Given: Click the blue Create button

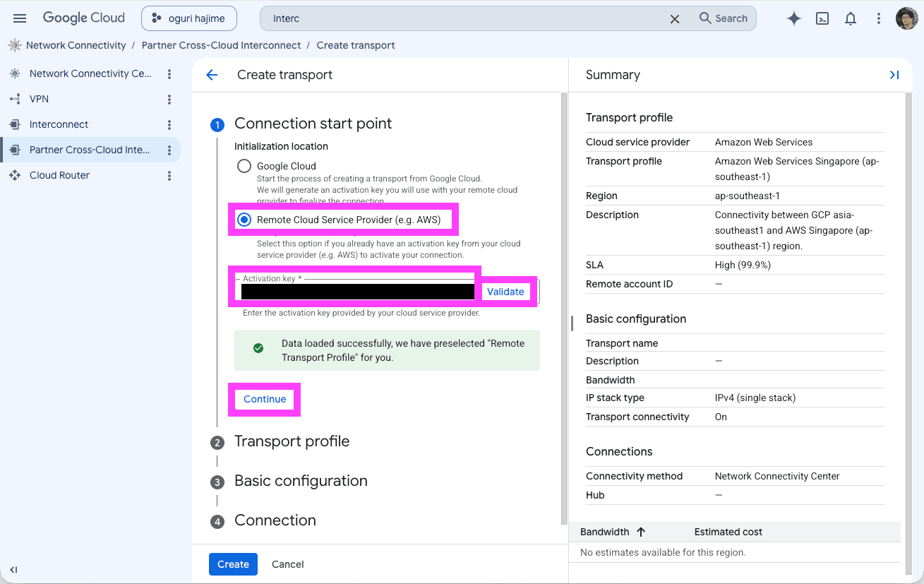Looking at the screenshot, I should pyautogui.click(x=233, y=564).
